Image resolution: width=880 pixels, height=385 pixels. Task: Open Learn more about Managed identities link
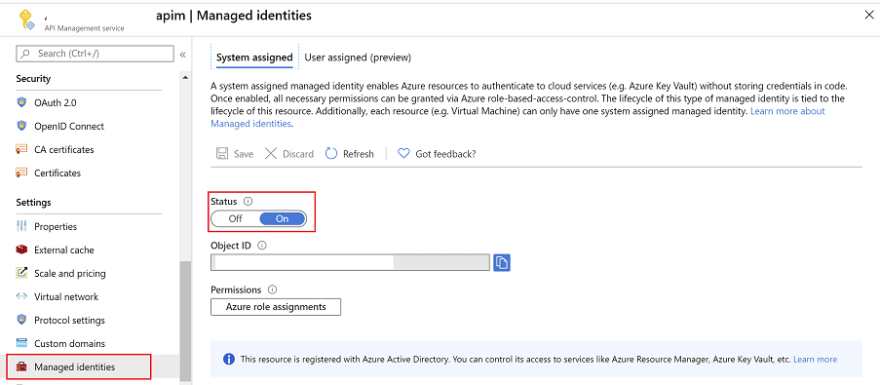[x=517, y=117]
